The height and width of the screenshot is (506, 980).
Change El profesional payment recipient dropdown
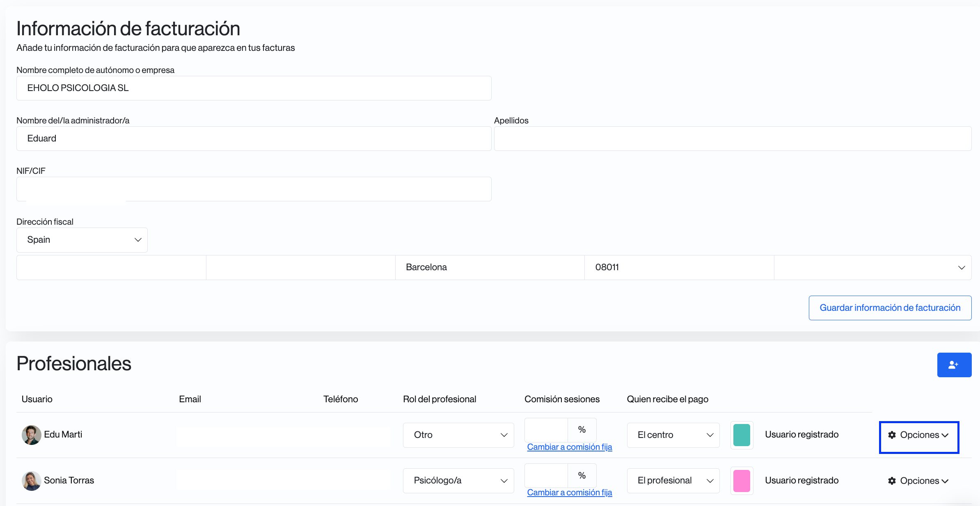(673, 481)
